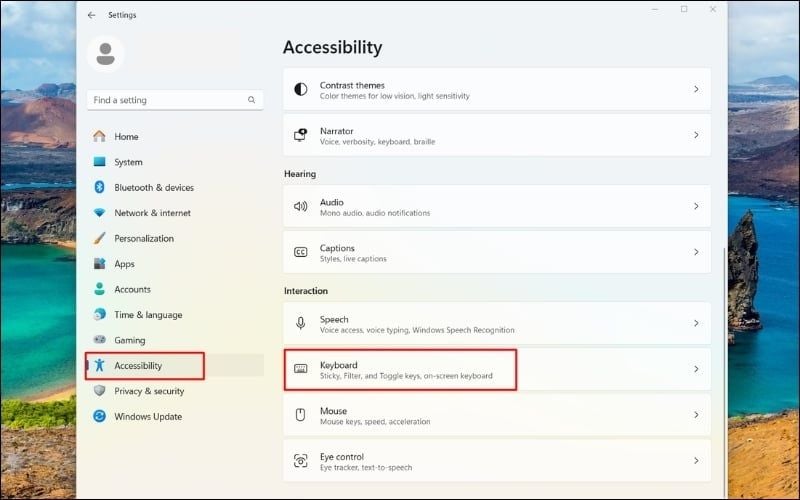Select Time & language label

(148, 315)
